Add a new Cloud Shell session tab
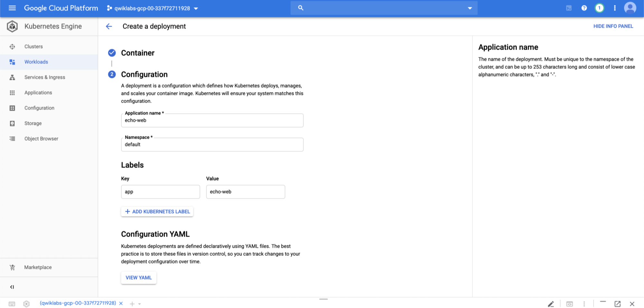Screen dimensions: 644x308 point(132,304)
